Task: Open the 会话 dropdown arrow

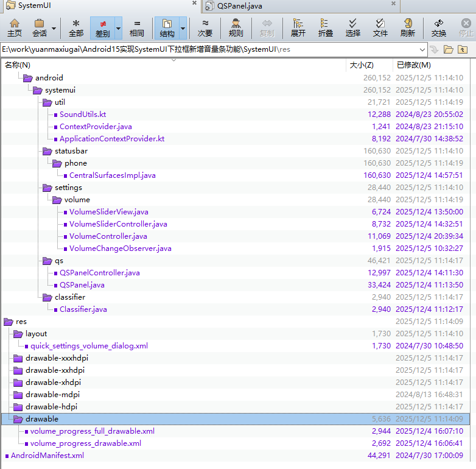Action: pos(54,28)
